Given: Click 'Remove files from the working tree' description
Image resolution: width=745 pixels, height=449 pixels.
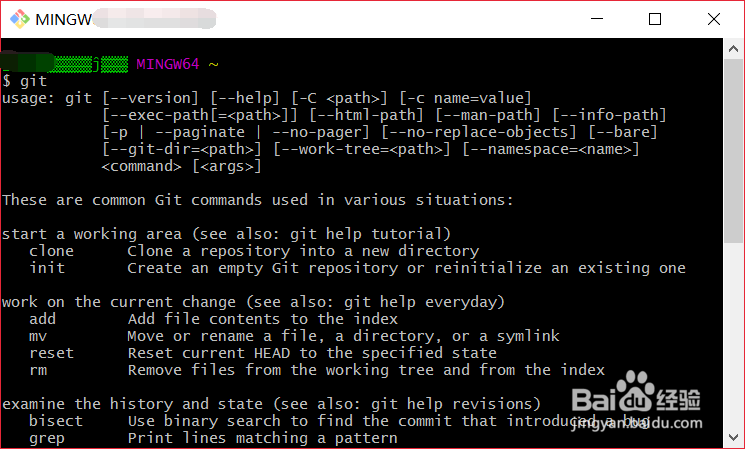Looking at the screenshot, I should click(366, 371).
